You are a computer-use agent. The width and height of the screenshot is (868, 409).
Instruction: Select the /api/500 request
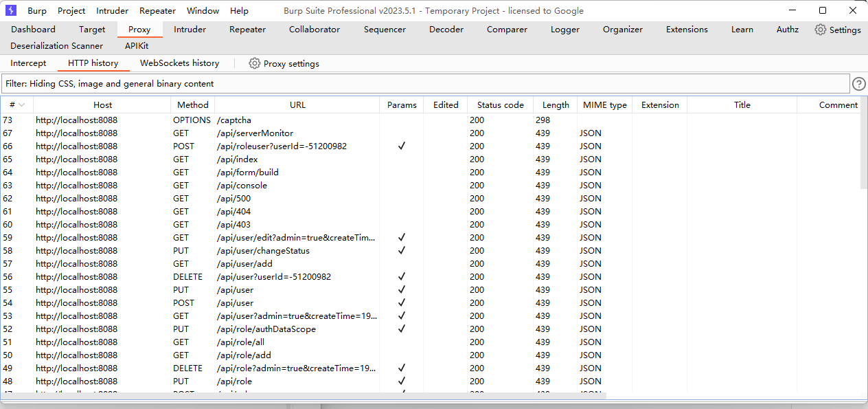pos(430,199)
